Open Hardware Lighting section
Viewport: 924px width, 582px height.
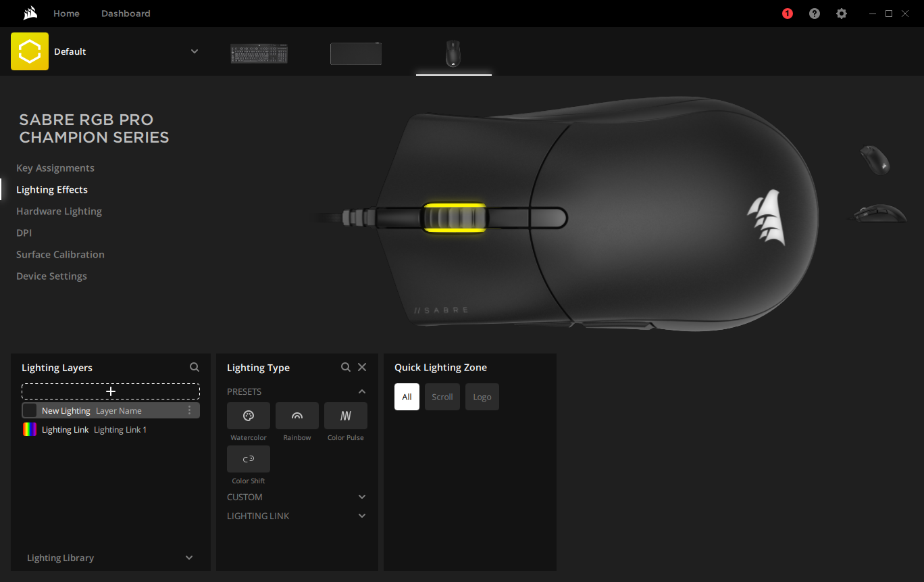59,211
